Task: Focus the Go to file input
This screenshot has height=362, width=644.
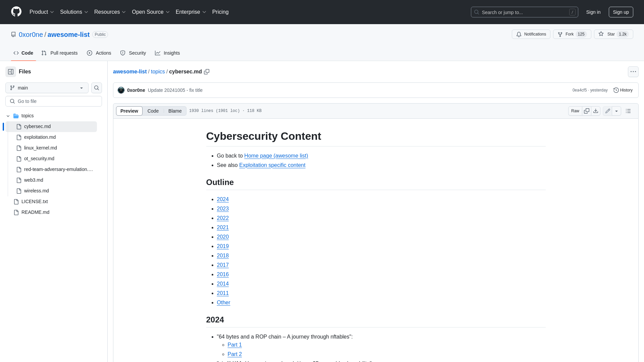Action: (x=54, y=101)
